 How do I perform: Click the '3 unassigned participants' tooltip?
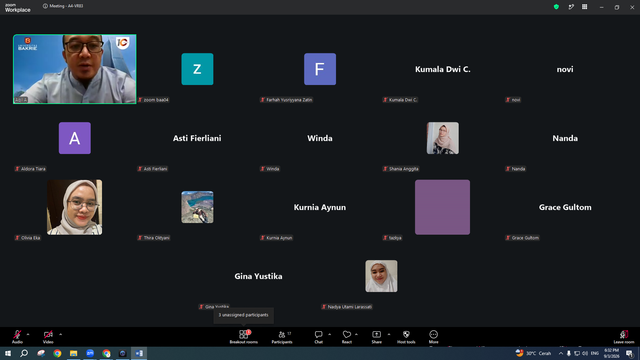[243, 315]
